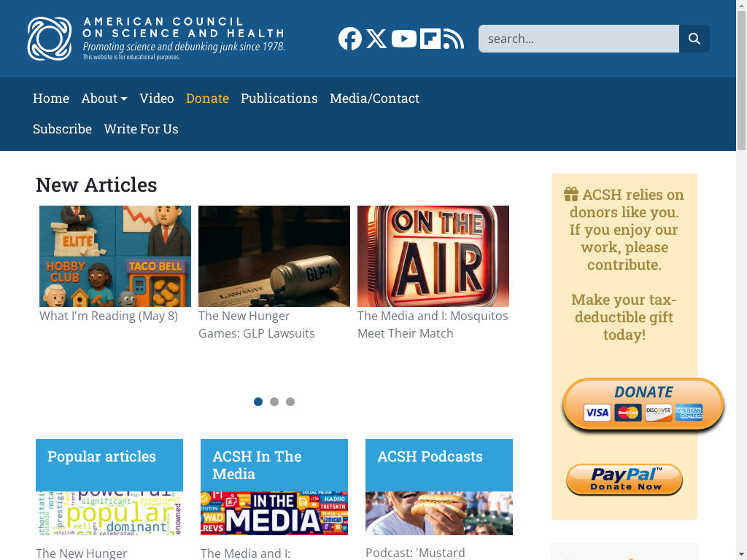Click the hot dog podcast image
Viewport: 747px width, 560px height.
[439, 513]
